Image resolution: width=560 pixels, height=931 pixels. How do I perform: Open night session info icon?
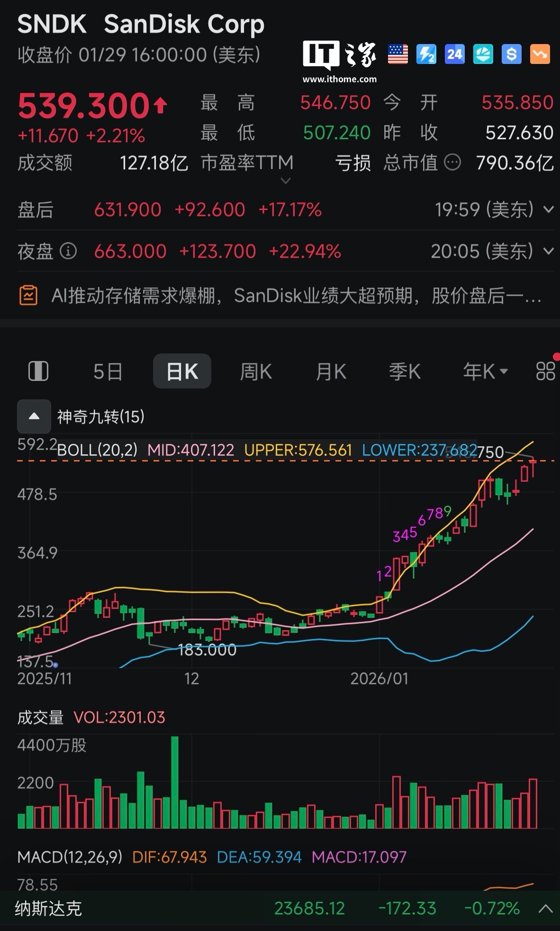click(x=68, y=251)
